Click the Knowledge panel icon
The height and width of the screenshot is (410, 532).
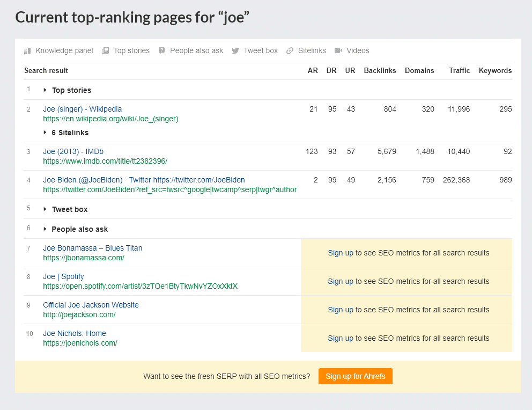[x=27, y=50]
